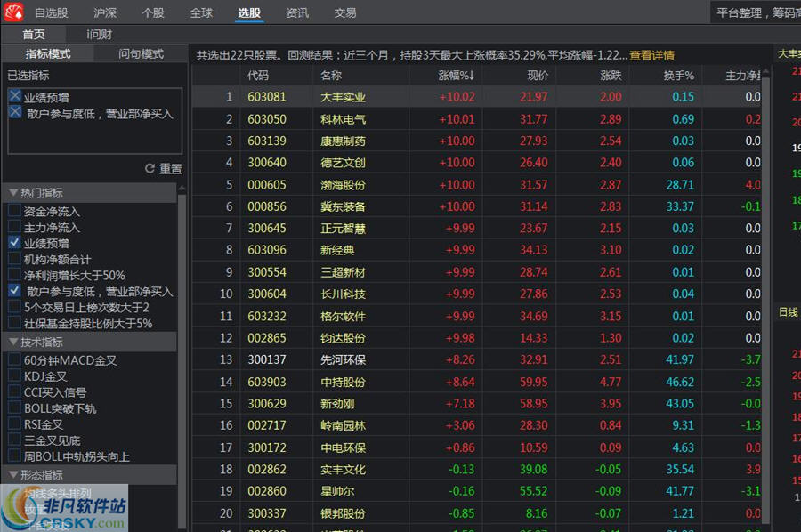The image size is (801, 532).
Task: Remove 散户参与度低 selected indicator via X icon
Action: (x=15, y=113)
